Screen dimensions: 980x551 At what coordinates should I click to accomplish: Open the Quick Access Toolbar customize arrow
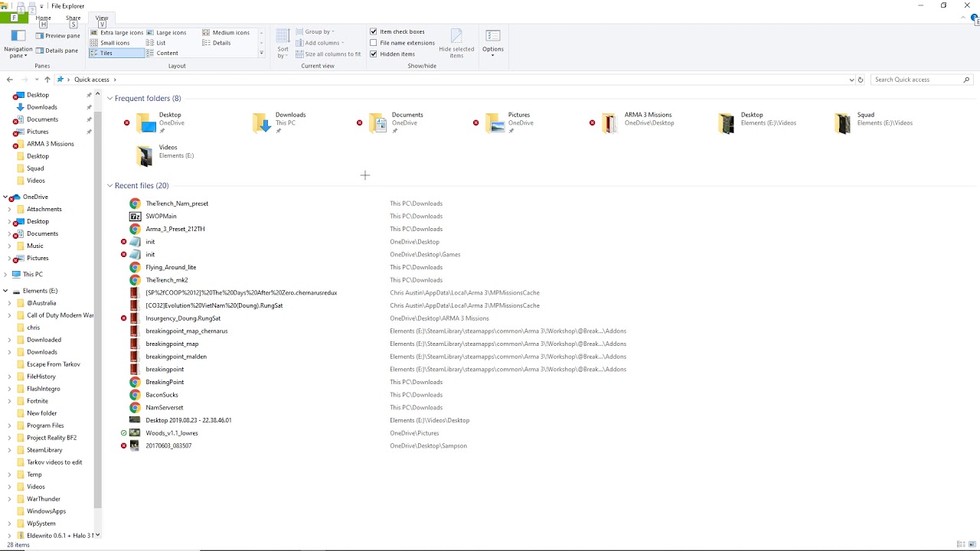42,6
